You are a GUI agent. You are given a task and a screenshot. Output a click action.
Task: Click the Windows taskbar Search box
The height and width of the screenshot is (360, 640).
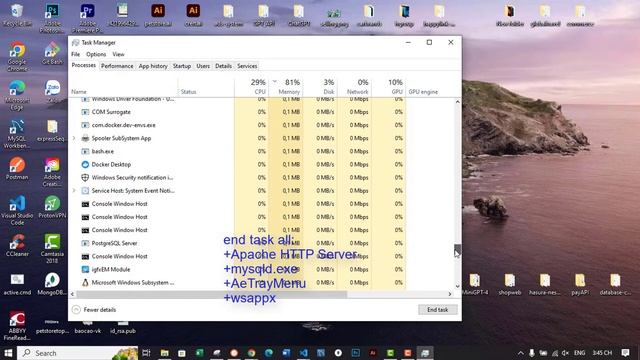click(x=78, y=353)
